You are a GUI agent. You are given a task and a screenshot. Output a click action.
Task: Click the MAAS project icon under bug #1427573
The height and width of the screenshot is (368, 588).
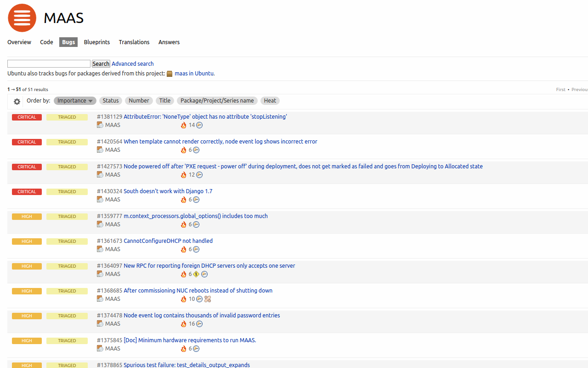[100, 174]
